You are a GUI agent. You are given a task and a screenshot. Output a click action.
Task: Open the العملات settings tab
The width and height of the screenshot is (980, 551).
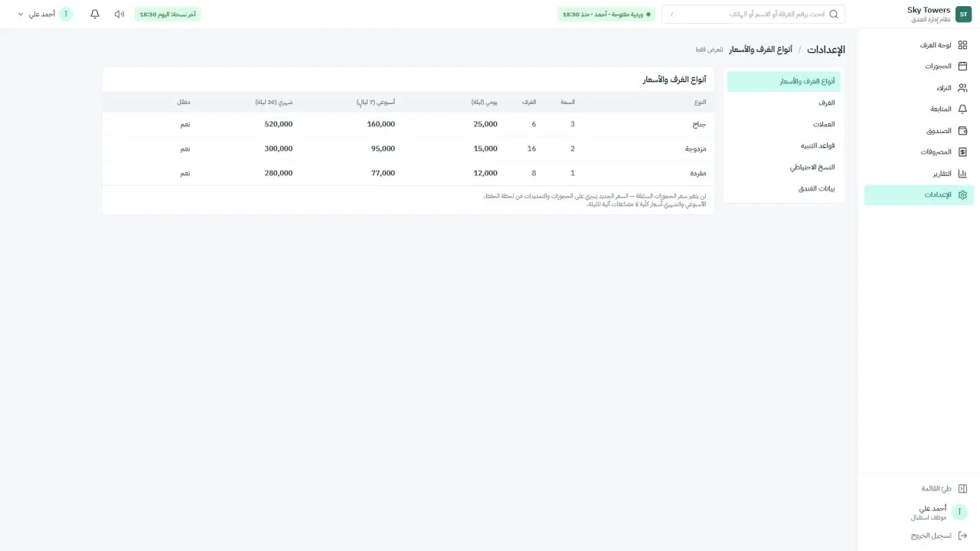coord(784,124)
